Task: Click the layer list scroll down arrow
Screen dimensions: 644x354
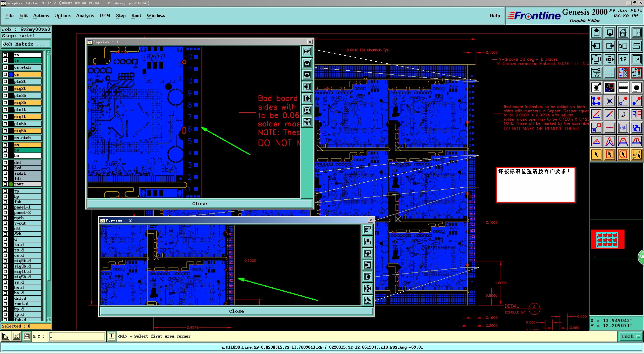Action: pyautogui.click(x=49, y=319)
